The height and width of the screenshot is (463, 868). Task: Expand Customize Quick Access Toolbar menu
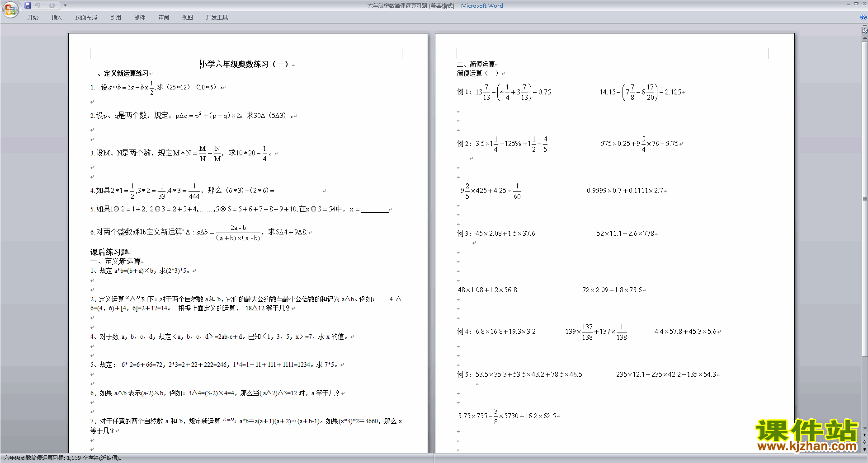(x=65, y=5)
